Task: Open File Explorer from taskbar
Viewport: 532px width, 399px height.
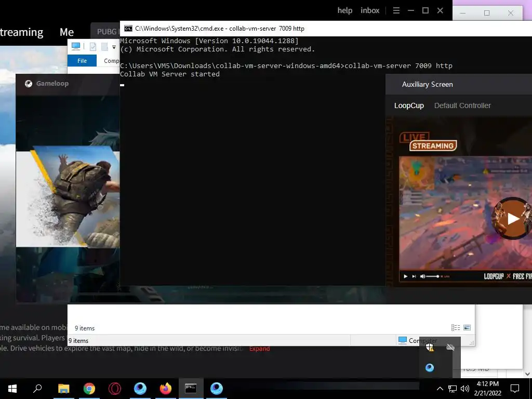Action: [x=63, y=389]
